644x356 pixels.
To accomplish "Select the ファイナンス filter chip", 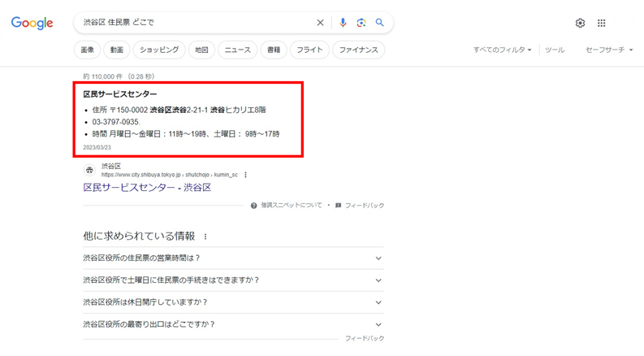I will [x=359, y=50].
